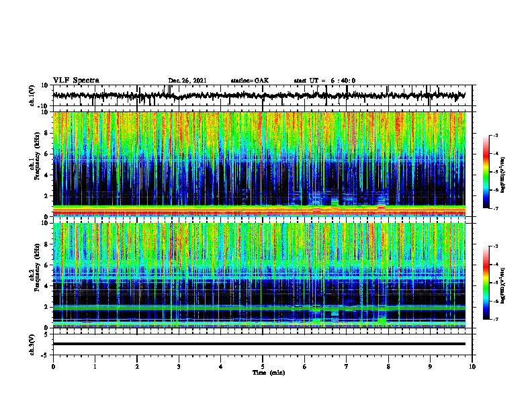Screen dimensions: 532x411
Task: Click inside the ch.1 spectrogram panel
Action: (259, 164)
